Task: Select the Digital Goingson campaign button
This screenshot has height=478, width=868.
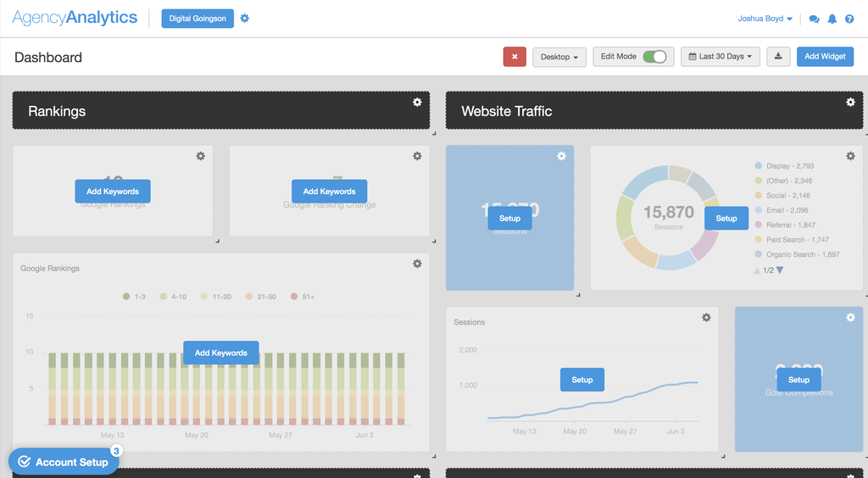Action: tap(198, 19)
